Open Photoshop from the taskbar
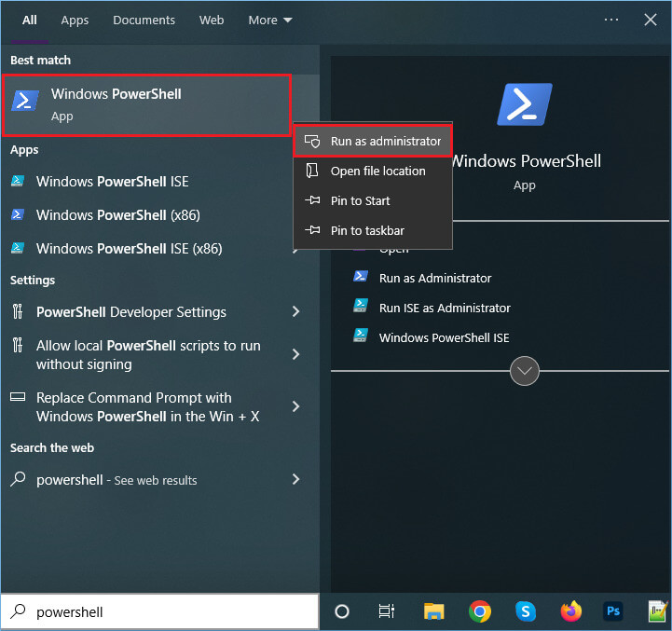 point(613,611)
